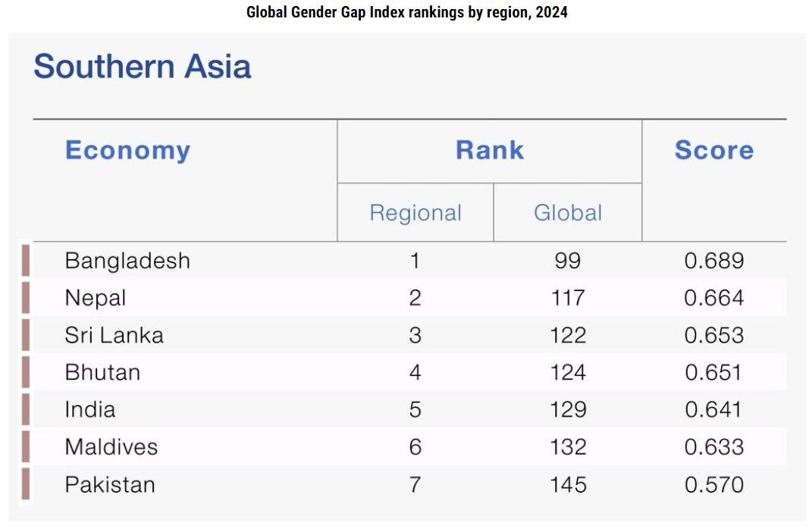Click the Global sub-header
The width and height of the screenshot is (812, 526).
[568, 213]
